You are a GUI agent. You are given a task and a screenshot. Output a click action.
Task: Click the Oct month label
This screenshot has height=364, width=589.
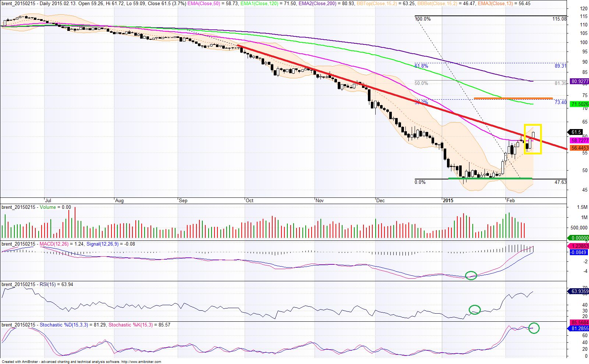249,201
